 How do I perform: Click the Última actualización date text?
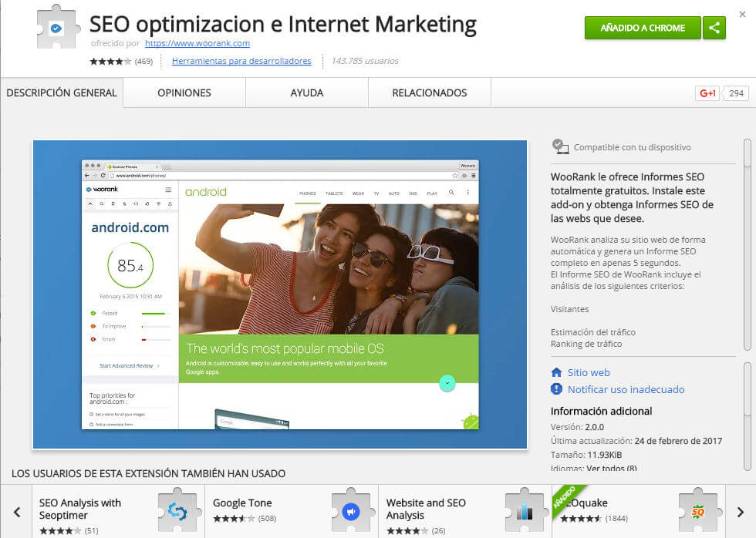pos(636,441)
